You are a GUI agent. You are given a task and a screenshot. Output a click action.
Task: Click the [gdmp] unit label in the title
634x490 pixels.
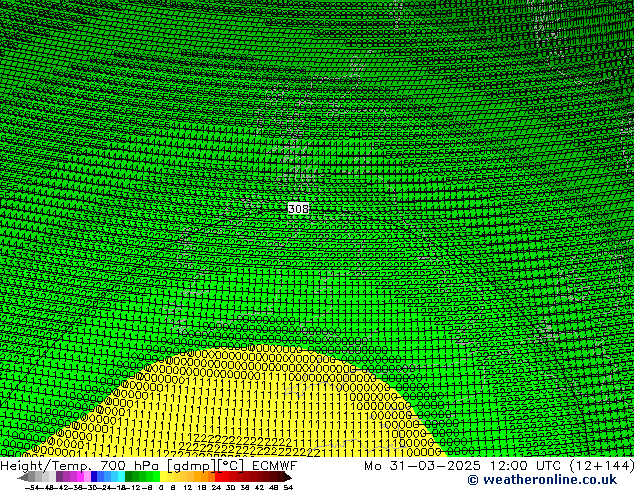(192, 466)
